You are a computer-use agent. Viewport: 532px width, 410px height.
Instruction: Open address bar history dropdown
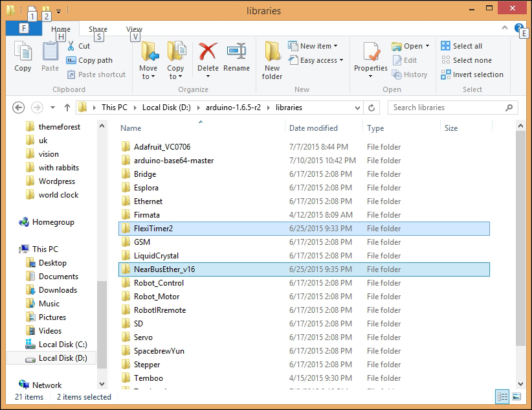coord(357,108)
